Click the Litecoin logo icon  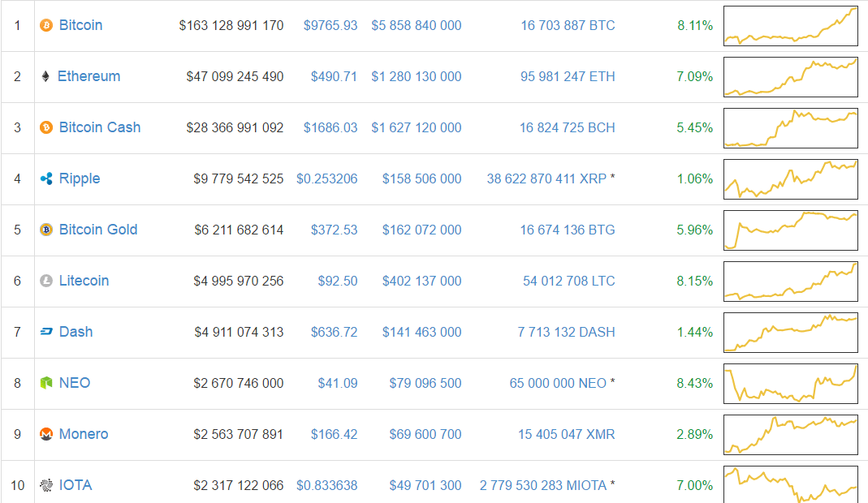tap(46, 281)
